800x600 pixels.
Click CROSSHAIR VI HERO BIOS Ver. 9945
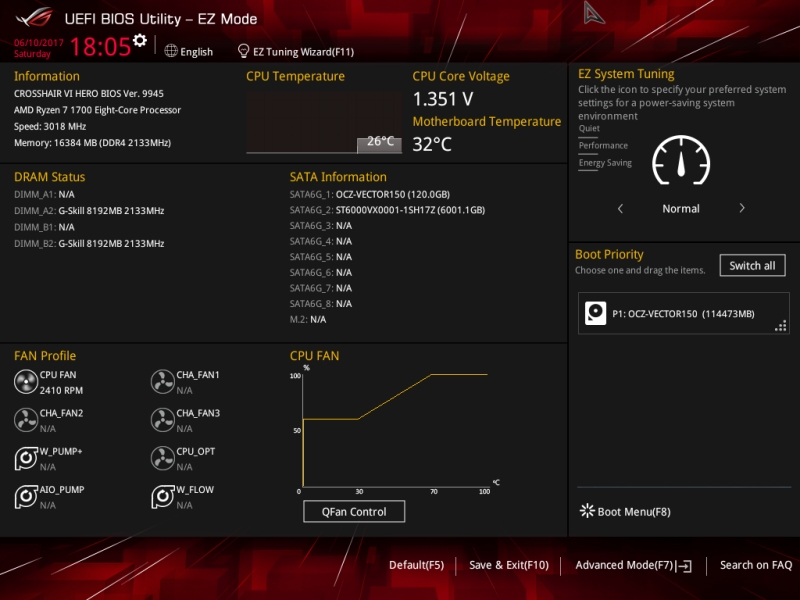pyautogui.click(x=89, y=93)
